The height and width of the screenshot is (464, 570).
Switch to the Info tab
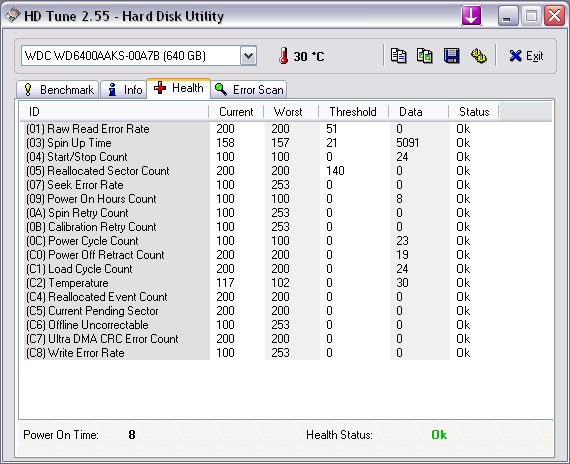click(x=124, y=89)
